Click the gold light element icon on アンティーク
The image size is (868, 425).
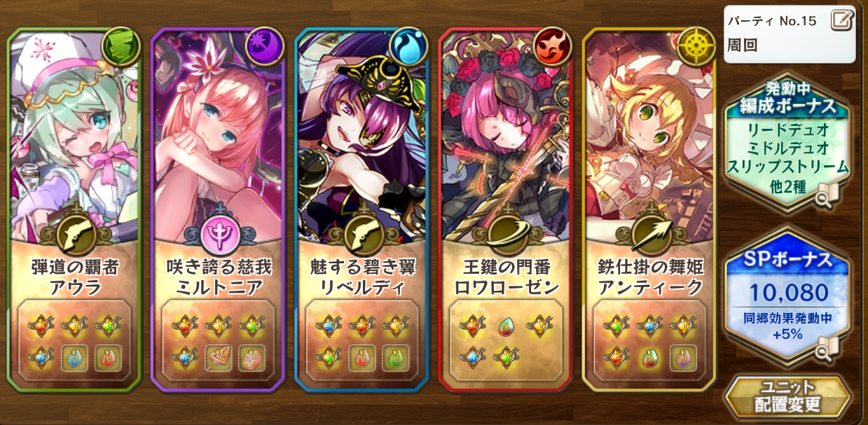click(x=696, y=46)
